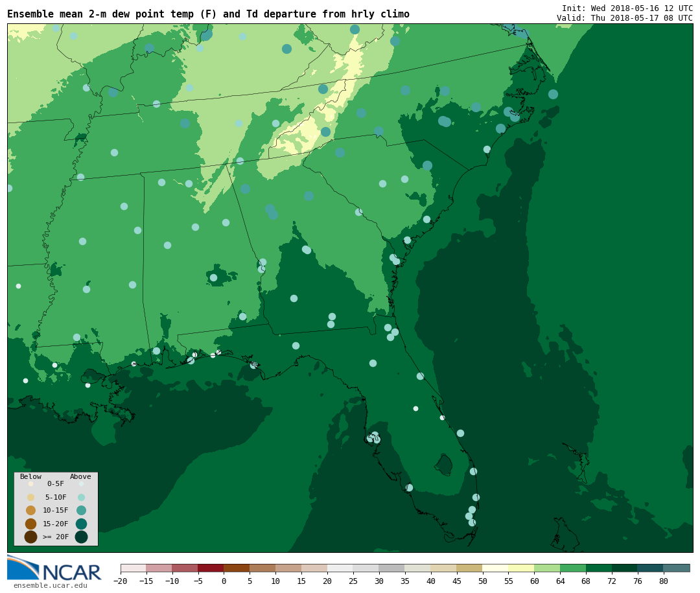Click the Below 15-20F brown legend circle

click(x=31, y=524)
